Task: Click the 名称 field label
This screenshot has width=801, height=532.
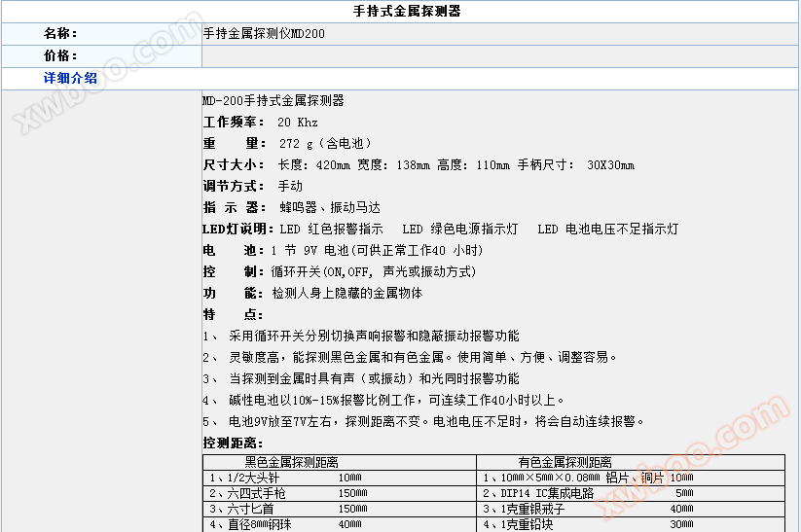Action: (60, 34)
